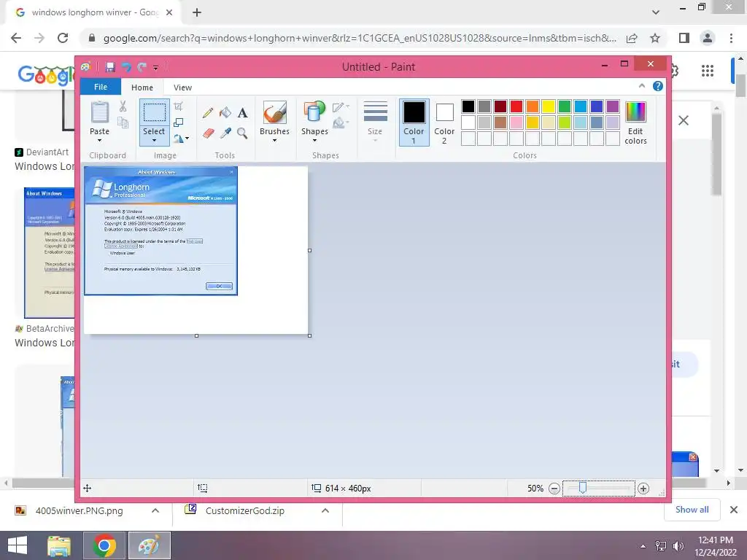Select the Magnifier tool
747x560 pixels.
click(242, 133)
